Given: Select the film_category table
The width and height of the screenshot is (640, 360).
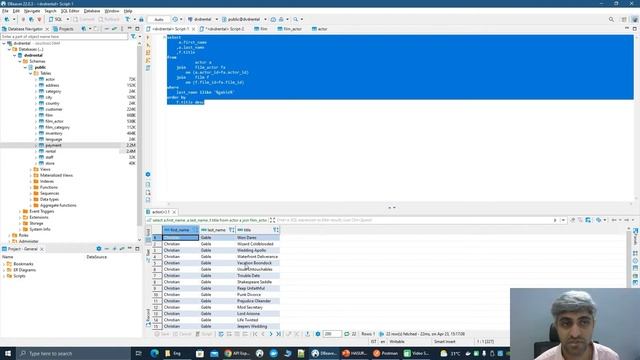Looking at the screenshot, I should [x=57, y=127].
